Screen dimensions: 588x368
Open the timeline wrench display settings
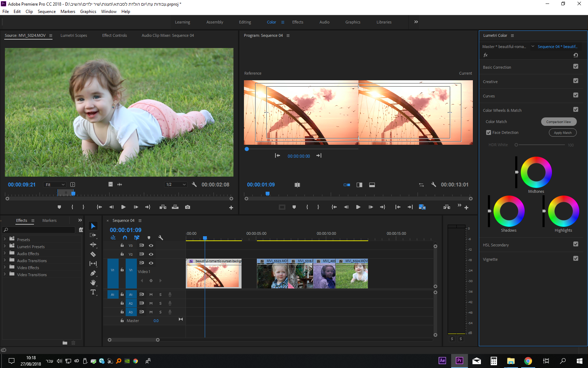coord(161,238)
